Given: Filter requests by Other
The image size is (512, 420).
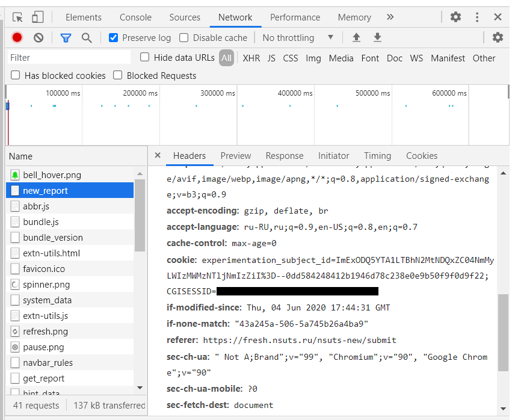Looking at the screenshot, I should pyautogui.click(x=484, y=58).
